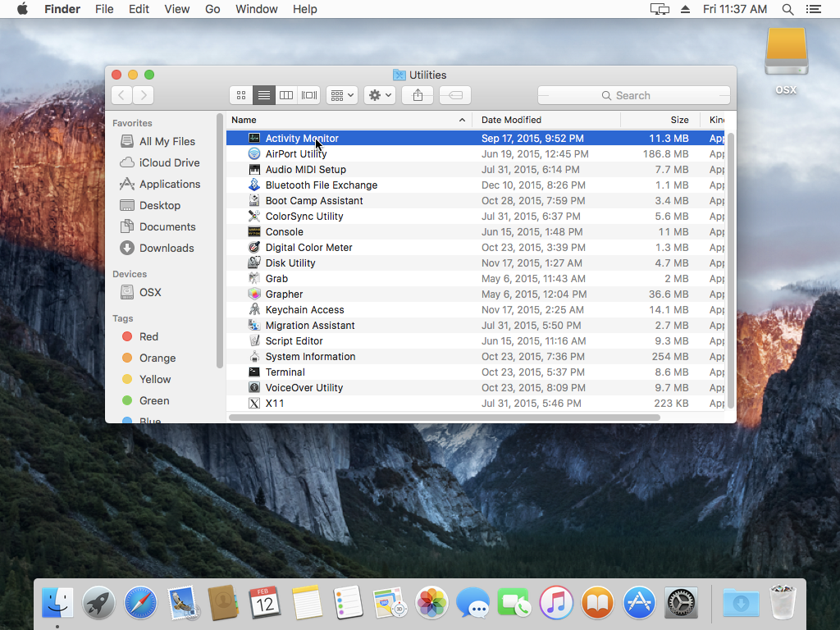Open the Edit menu

139,9
